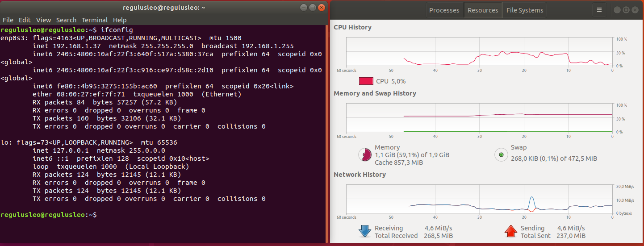The height and width of the screenshot is (246, 644).
Task: Open the Help menu in Terminal
Action: pyautogui.click(x=120, y=20)
